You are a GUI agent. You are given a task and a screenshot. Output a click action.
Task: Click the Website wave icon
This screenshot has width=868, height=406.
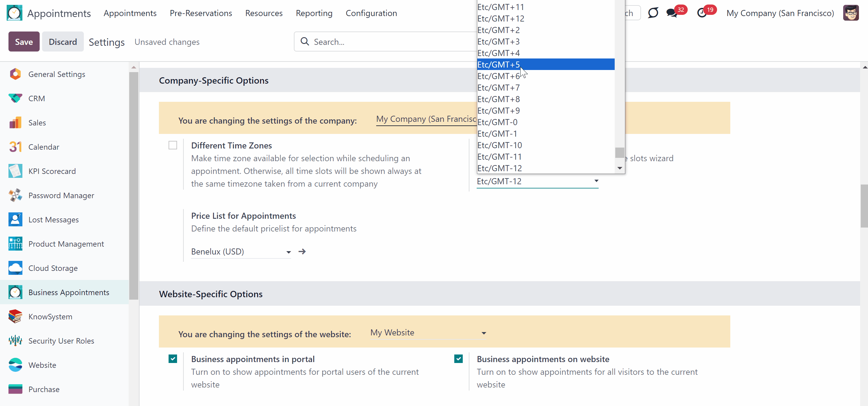15,365
